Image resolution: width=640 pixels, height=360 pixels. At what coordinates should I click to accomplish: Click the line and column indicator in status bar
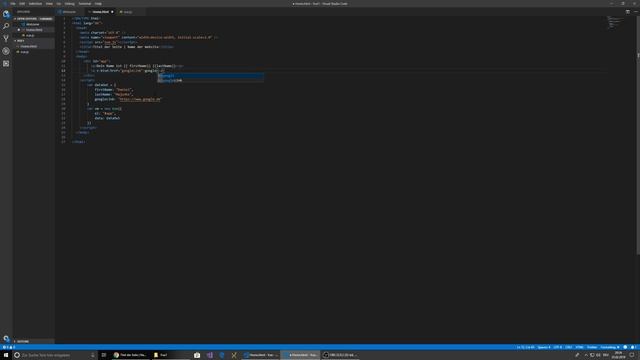click(525, 347)
